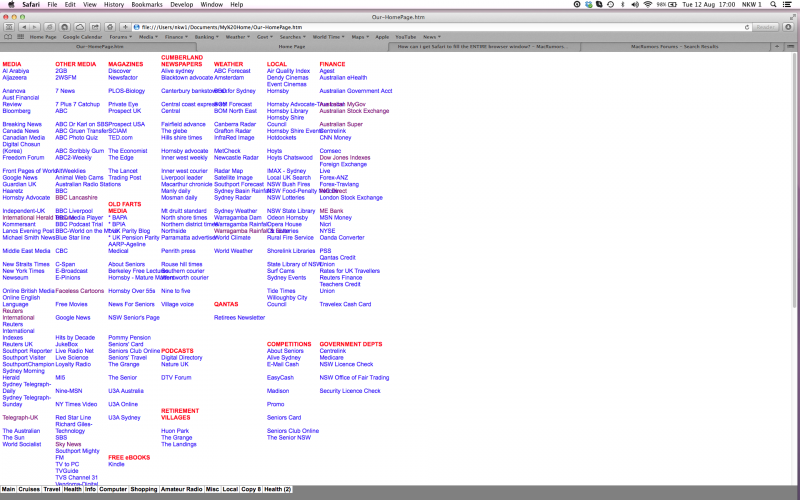Screen dimensions: 800x500
Task: Select the Cruises tab at the bottom
Action: 29,489
